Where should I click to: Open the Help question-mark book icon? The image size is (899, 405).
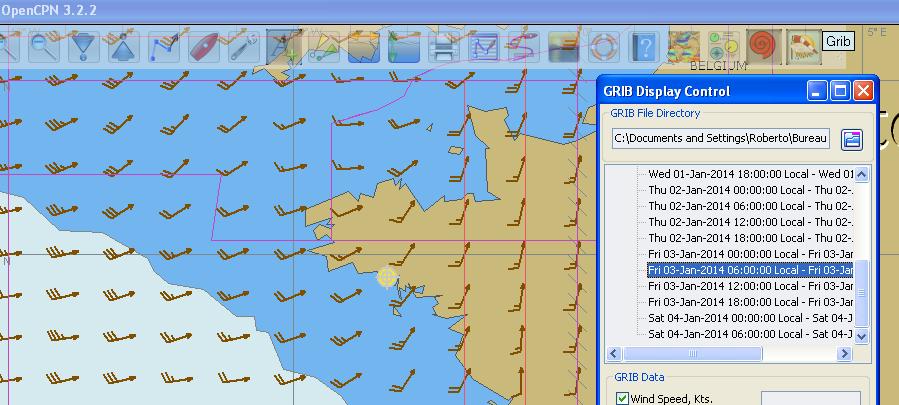pyautogui.click(x=643, y=46)
